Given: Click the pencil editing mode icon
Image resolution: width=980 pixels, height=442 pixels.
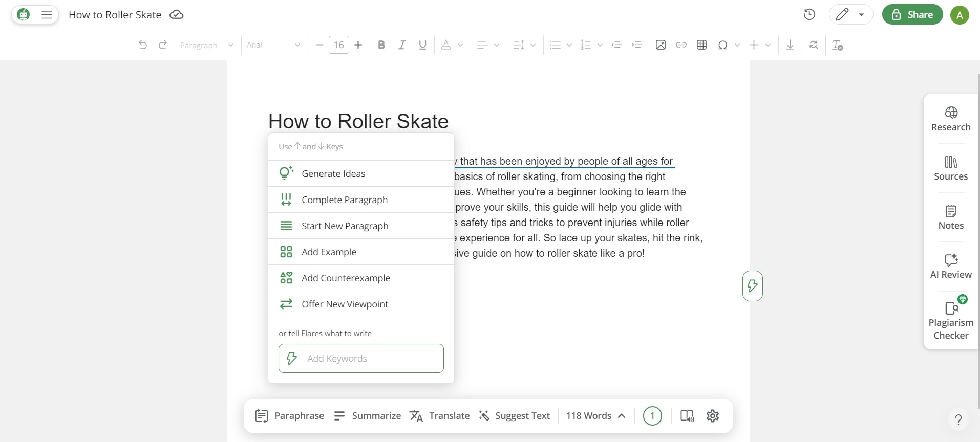Looking at the screenshot, I should click(842, 14).
